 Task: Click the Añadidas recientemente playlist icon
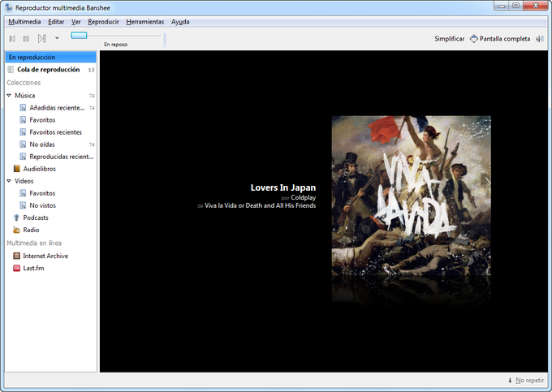click(x=23, y=108)
